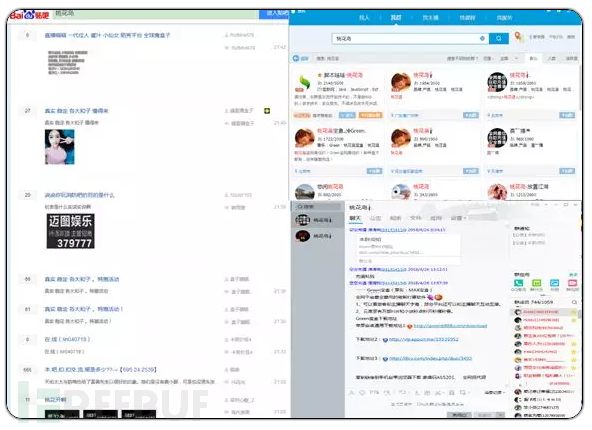The width and height of the screenshot is (592, 430).
Task: Search the group member list
Action: pos(574,302)
